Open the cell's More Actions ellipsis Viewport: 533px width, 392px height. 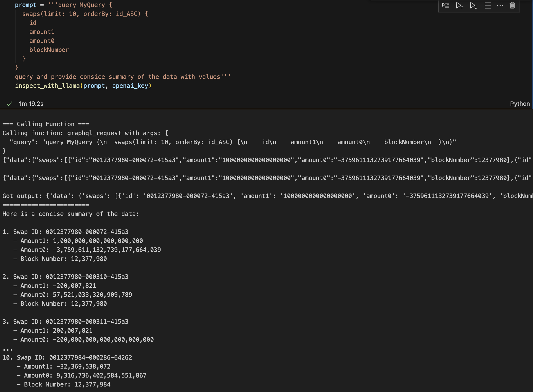(500, 5)
